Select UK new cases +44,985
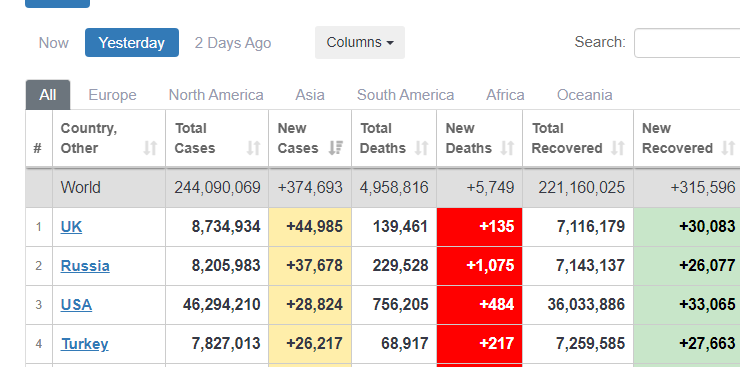 pyautogui.click(x=314, y=227)
